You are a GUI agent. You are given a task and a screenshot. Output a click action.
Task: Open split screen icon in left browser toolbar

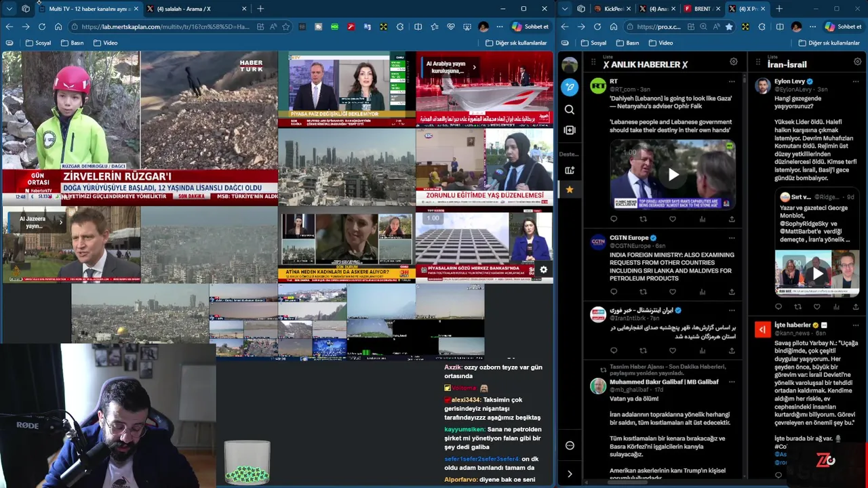tap(418, 26)
